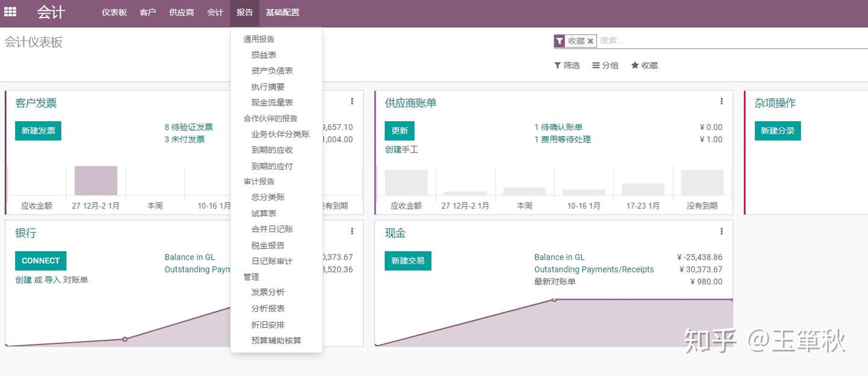Click the 新建发票 button
The width and height of the screenshot is (868, 376).
[38, 131]
